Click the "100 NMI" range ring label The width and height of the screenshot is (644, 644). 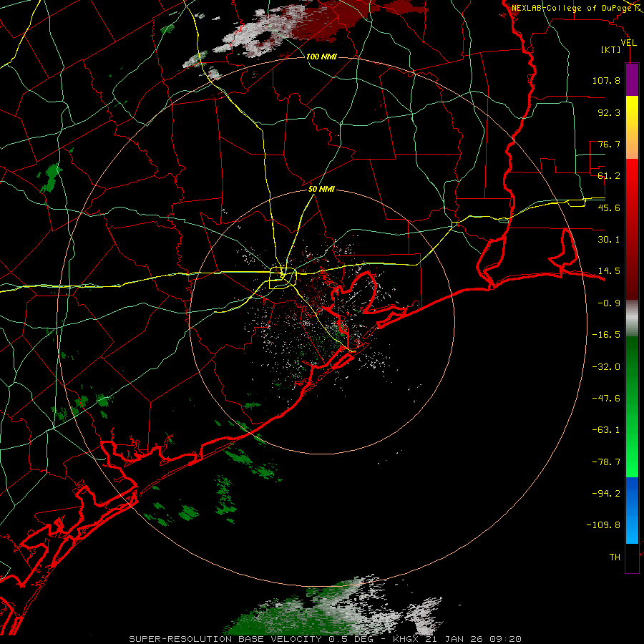tap(321, 57)
